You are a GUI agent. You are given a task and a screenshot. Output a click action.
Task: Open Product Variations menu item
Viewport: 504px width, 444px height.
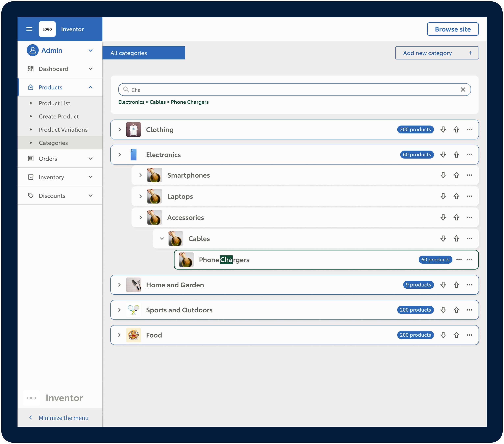[x=63, y=130]
